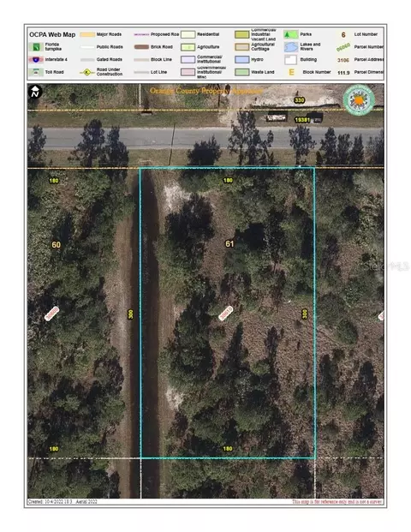Image resolution: width=411 pixels, height=532 pixels.
Task: Click the 19381 parcel address label
Action: 302,120
